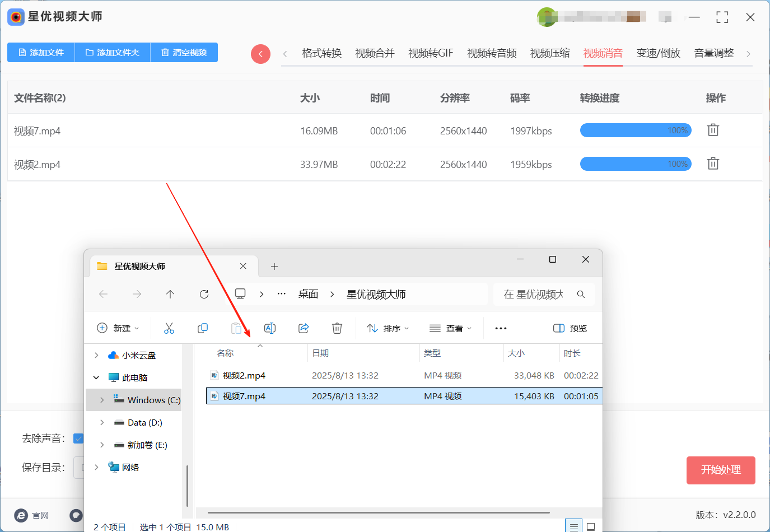Expand breadcrumb chevron after 桌面
The width and height of the screenshot is (770, 532).
332,294
